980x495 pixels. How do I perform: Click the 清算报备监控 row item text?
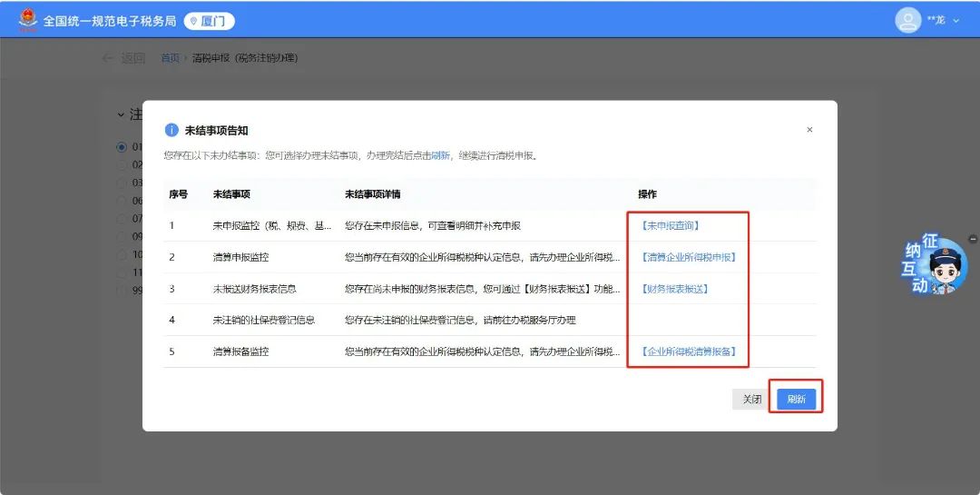[x=240, y=351]
